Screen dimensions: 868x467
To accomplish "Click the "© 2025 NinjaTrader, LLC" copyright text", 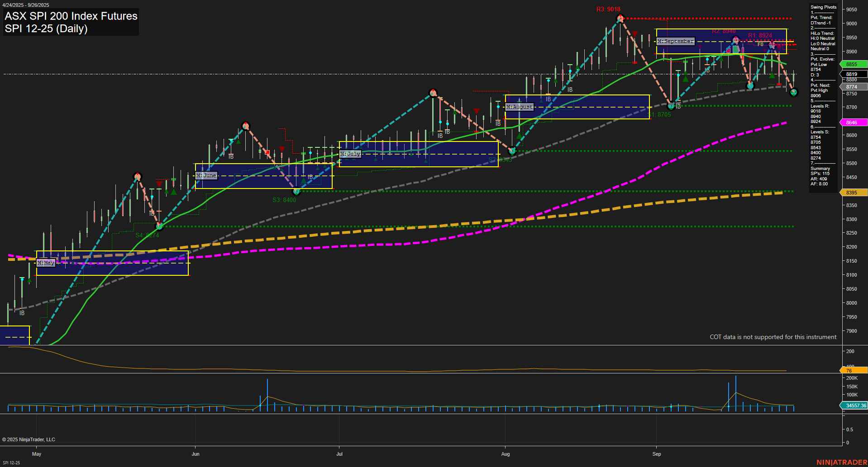I will point(29,439).
